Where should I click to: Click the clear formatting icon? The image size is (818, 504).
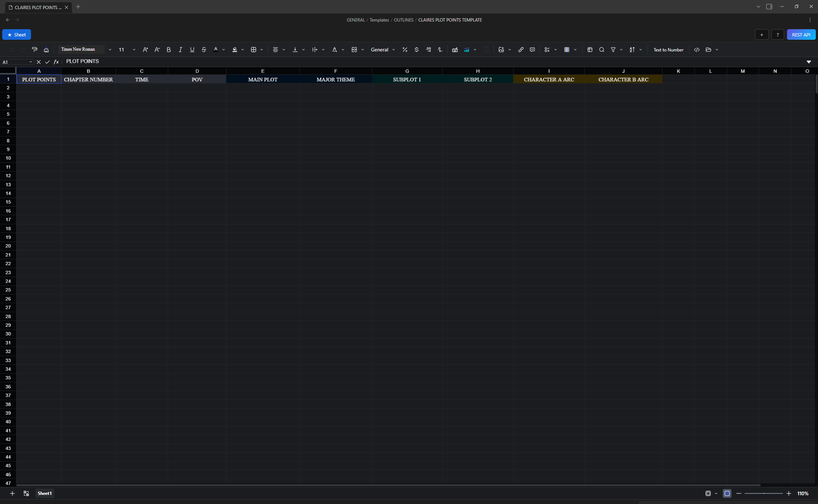pos(46,50)
